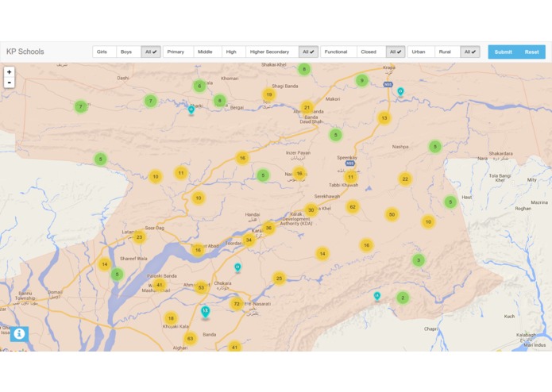Expand the yellow cluster showing 62
The image size is (552, 392).
[x=353, y=207]
